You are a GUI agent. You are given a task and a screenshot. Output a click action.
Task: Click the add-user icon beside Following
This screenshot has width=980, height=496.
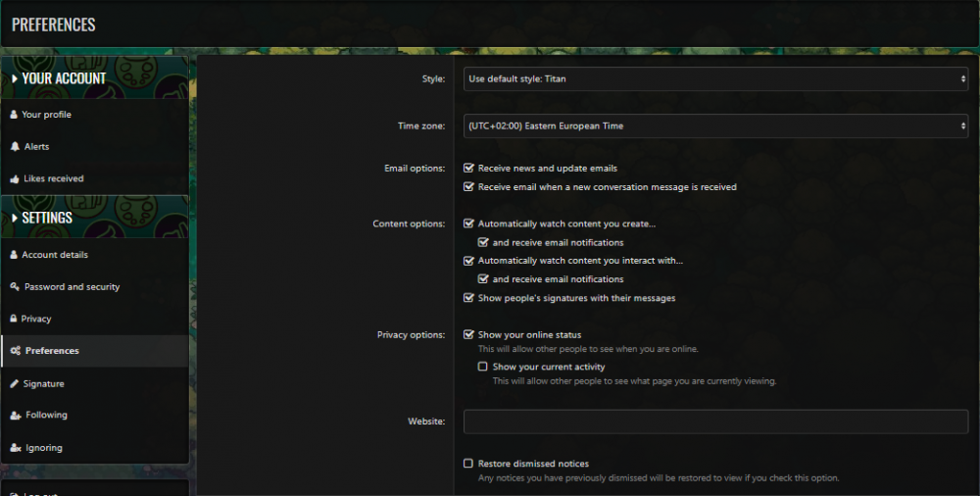click(15, 416)
